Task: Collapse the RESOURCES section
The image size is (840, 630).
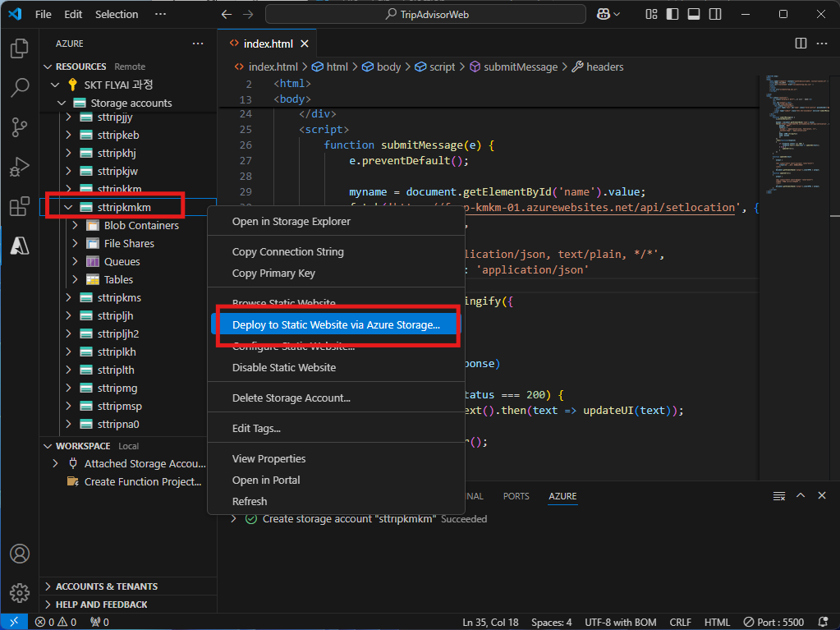Action: 48,67
